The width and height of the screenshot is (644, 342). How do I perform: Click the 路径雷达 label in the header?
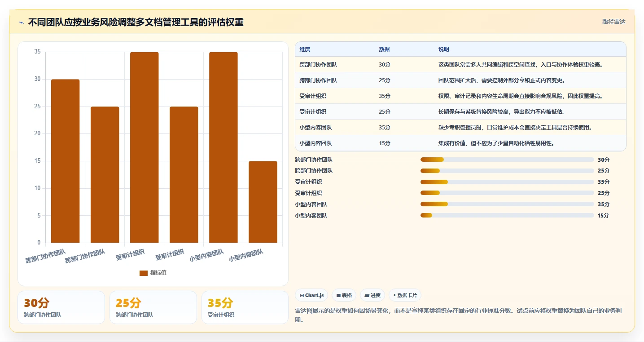point(613,22)
